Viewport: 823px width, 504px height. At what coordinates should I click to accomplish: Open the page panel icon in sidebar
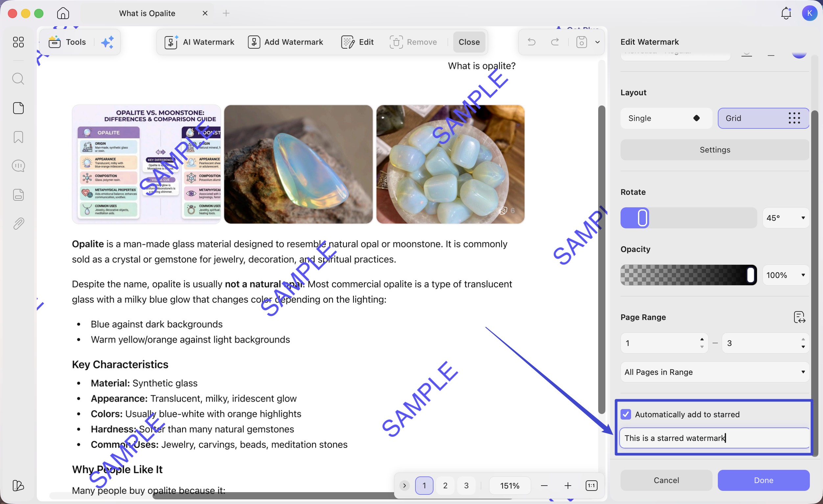18,108
